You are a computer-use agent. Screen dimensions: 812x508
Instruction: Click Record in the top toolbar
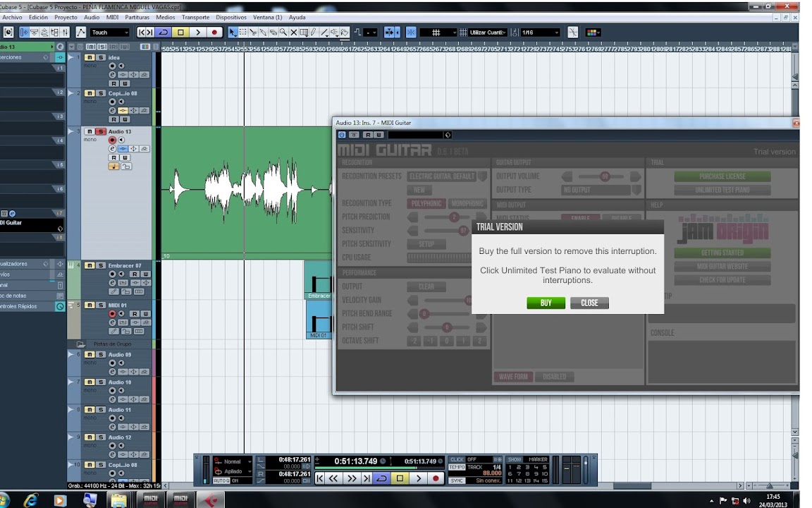click(x=214, y=32)
